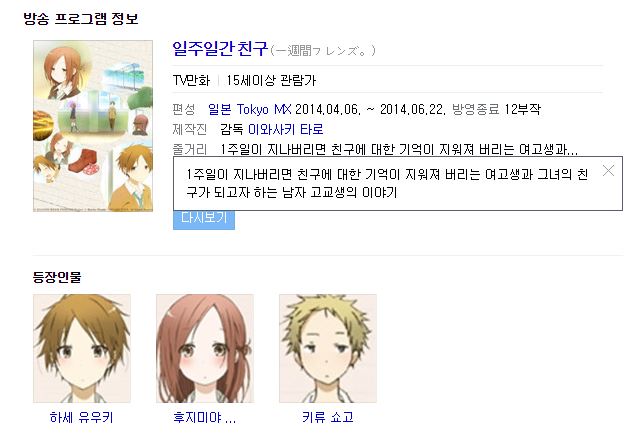Open the 키류 쇼고 name link
The width and height of the screenshot is (644, 442).
pos(328,417)
